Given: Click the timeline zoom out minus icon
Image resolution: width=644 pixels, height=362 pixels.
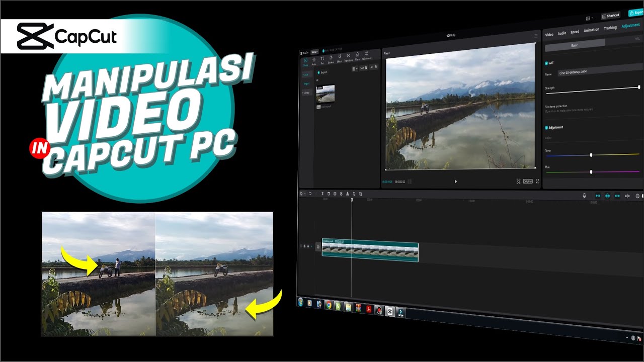Looking at the screenshot, I should coord(637,196).
